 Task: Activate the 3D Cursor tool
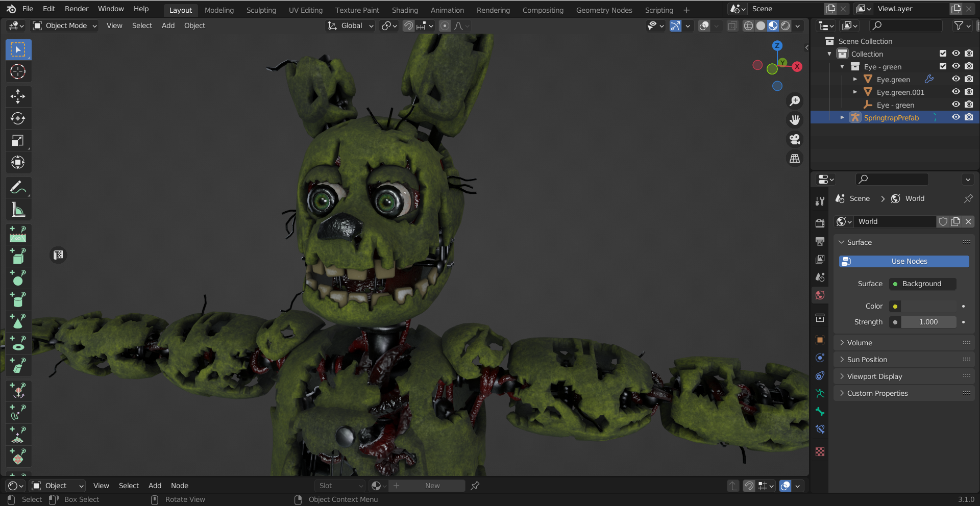click(x=18, y=71)
